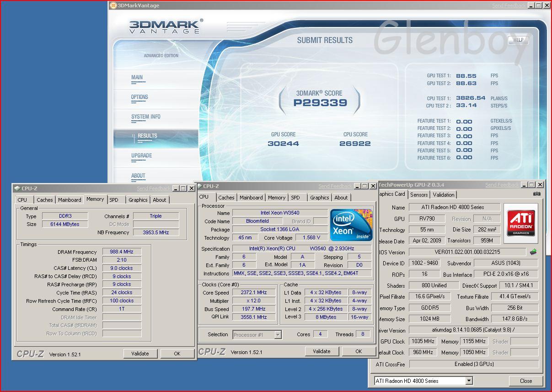
Task: Open the Validation tab in GPU-Z
Action: tap(443, 194)
